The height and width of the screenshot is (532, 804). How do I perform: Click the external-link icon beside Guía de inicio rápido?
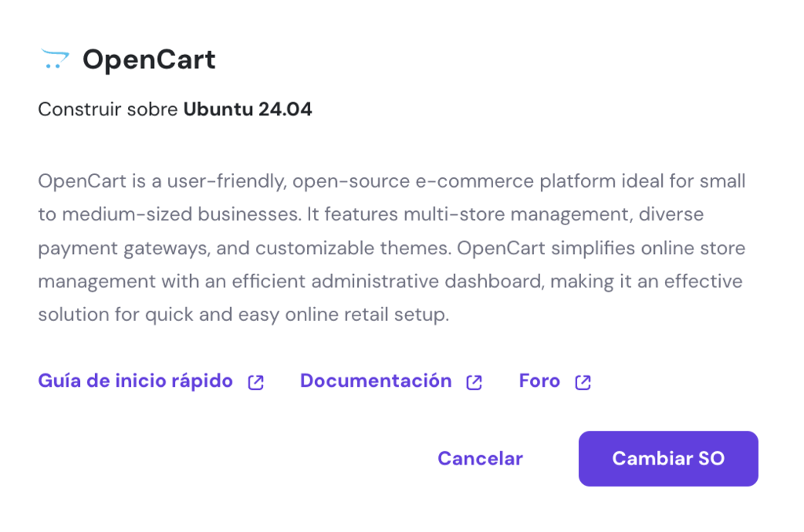pos(254,381)
